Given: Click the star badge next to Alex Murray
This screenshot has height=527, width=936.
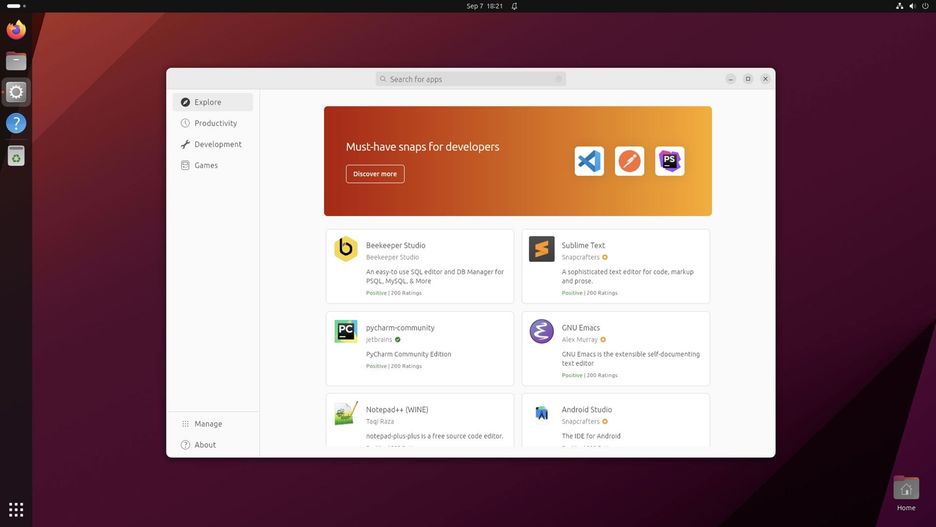Looking at the screenshot, I should coord(603,340).
